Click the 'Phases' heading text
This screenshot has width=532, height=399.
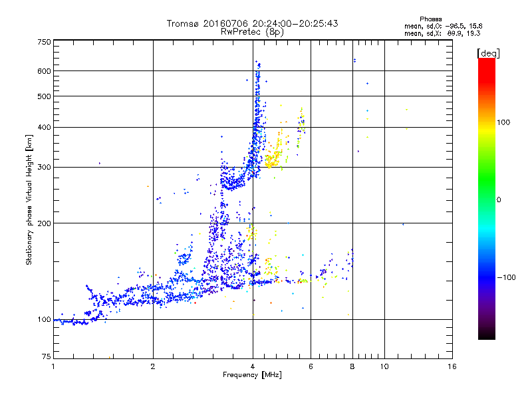[x=430, y=19]
